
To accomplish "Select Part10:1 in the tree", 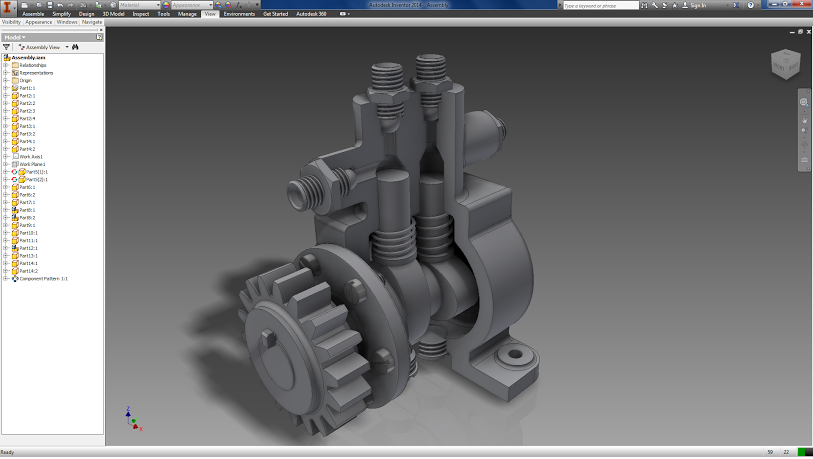I will click(x=29, y=233).
